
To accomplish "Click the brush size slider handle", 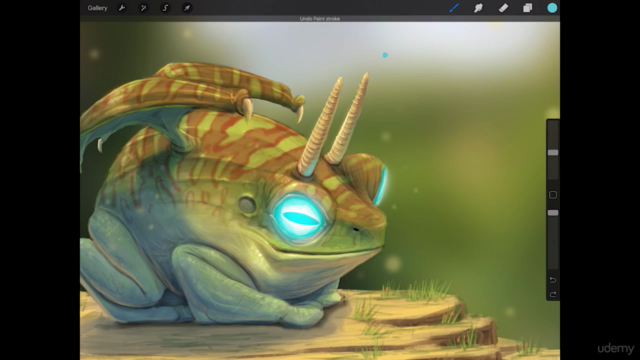I will point(553,152).
